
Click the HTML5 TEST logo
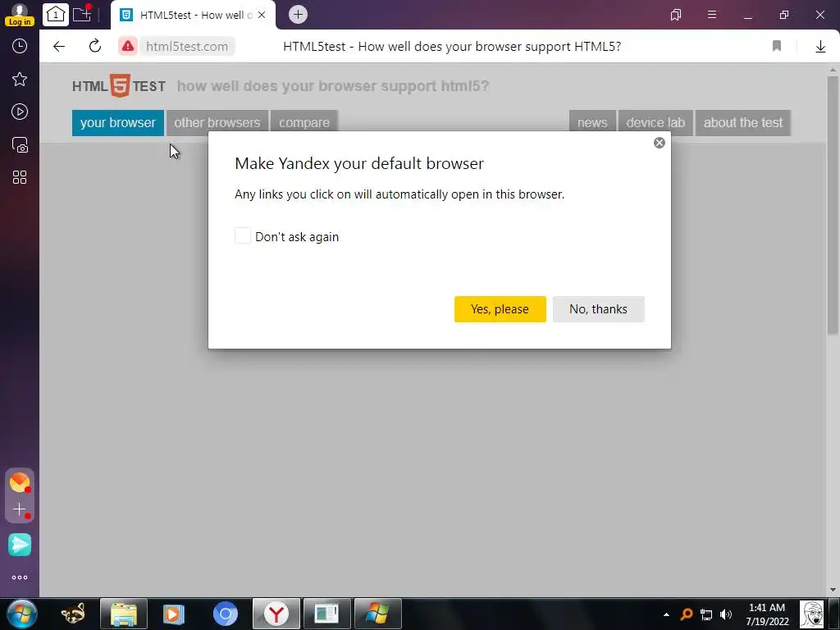pyautogui.click(x=119, y=85)
